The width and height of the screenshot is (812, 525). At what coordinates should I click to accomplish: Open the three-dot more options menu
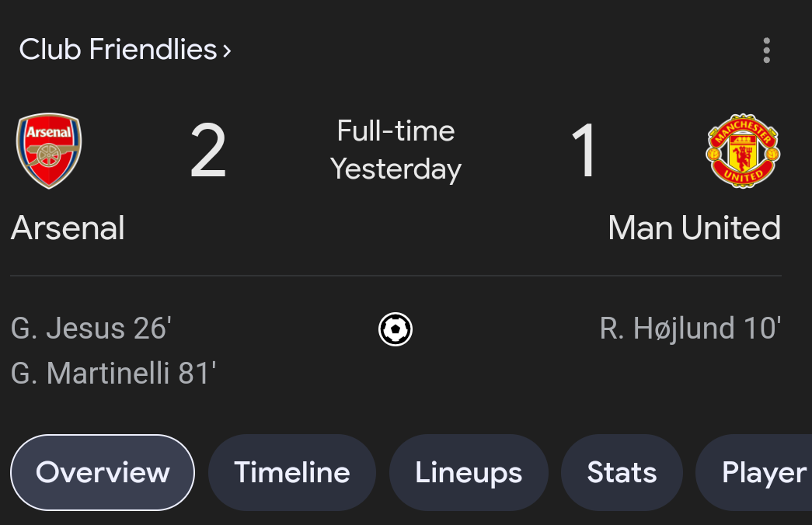pyautogui.click(x=766, y=50)
